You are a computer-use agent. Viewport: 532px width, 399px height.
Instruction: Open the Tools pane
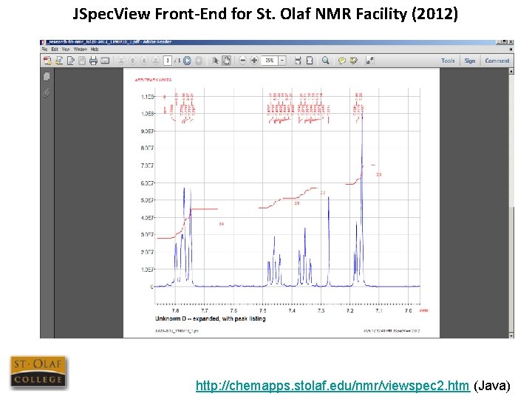coord(448,61)
